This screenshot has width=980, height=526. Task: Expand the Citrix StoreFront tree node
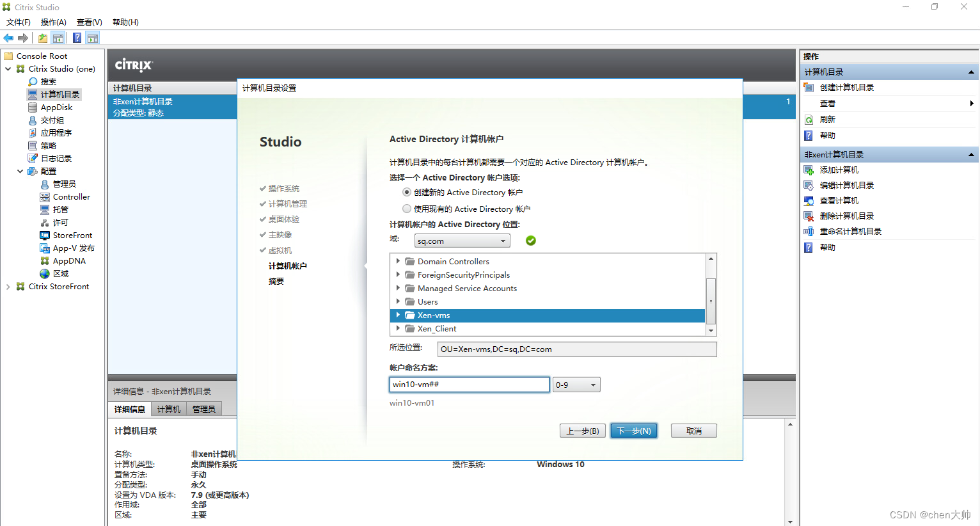click(8, 287)
